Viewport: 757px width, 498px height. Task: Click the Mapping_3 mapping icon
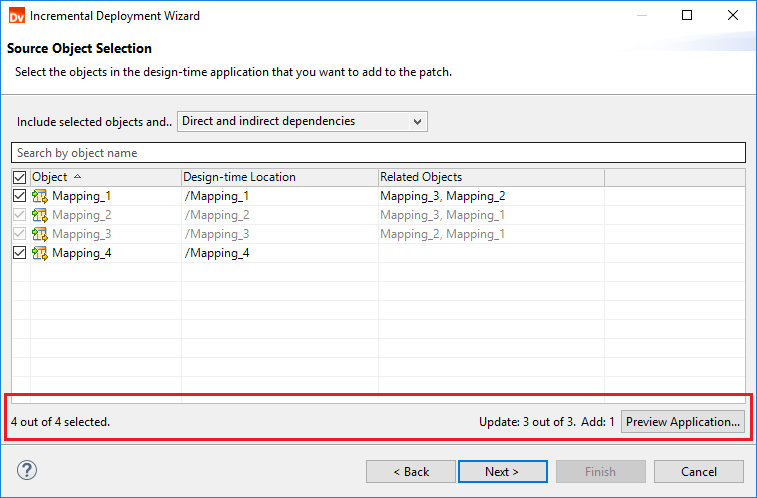click(x=40, y=234)
